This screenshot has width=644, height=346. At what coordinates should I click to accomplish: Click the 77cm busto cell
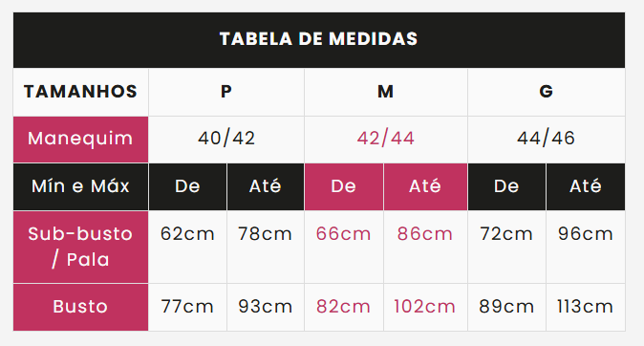click(187, 307)
